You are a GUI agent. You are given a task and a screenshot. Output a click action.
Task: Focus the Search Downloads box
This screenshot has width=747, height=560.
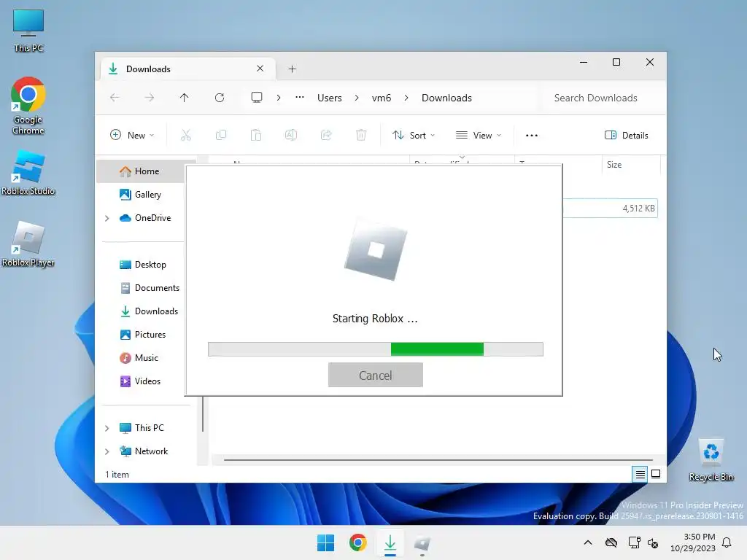pos(601,98)
